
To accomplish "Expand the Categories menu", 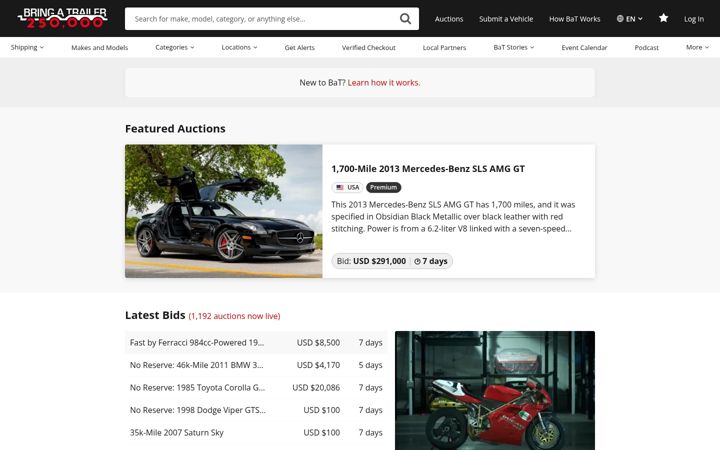I will 174,47.
